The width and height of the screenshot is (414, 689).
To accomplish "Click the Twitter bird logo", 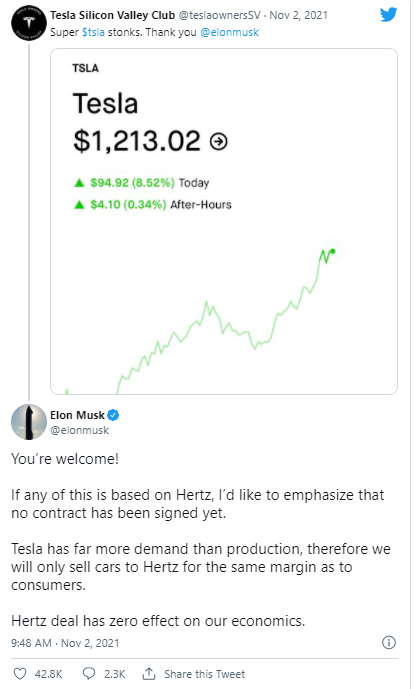I will pos(389,15).
